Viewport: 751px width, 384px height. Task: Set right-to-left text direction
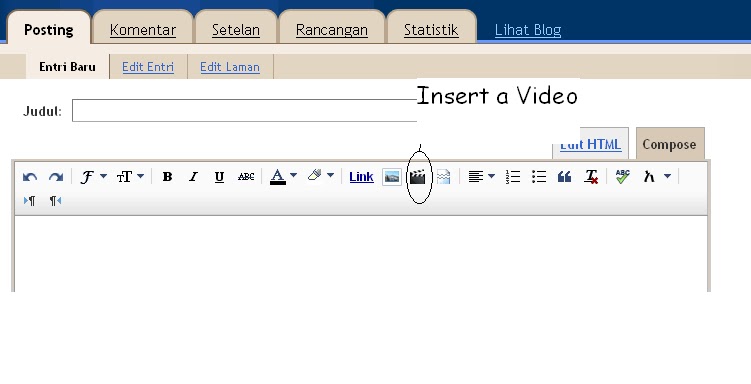[x=56, y=201]
